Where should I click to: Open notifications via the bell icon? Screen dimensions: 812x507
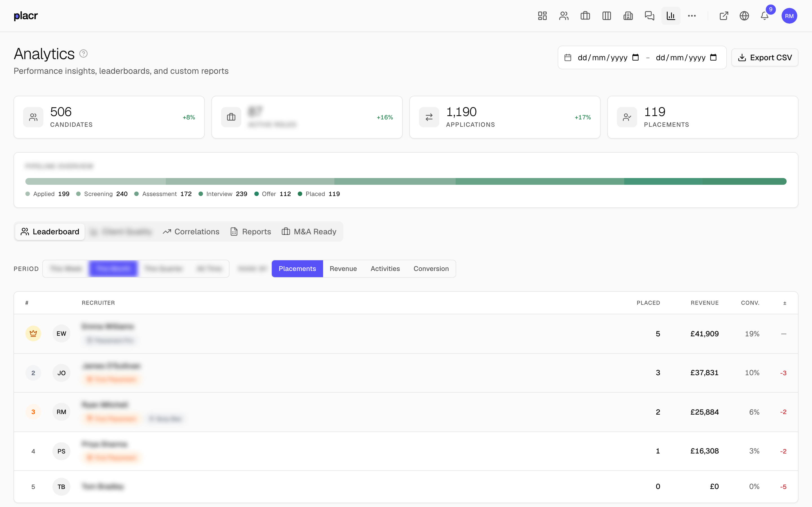click(764, 16)
